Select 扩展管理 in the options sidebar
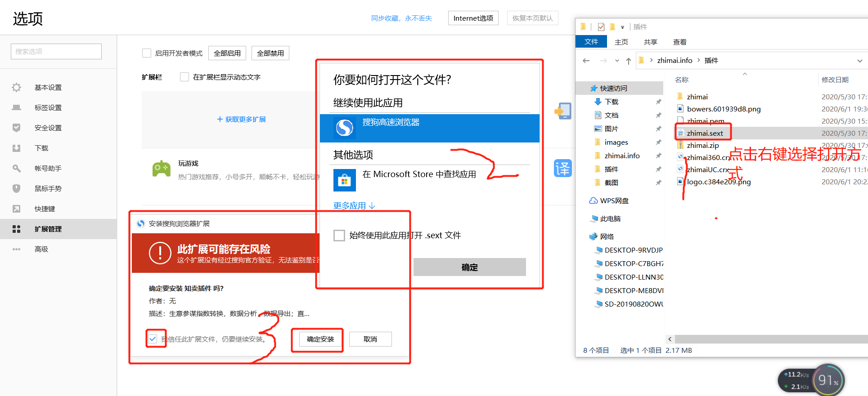Screen dimensions: 868x396 (x=58, y=229)
